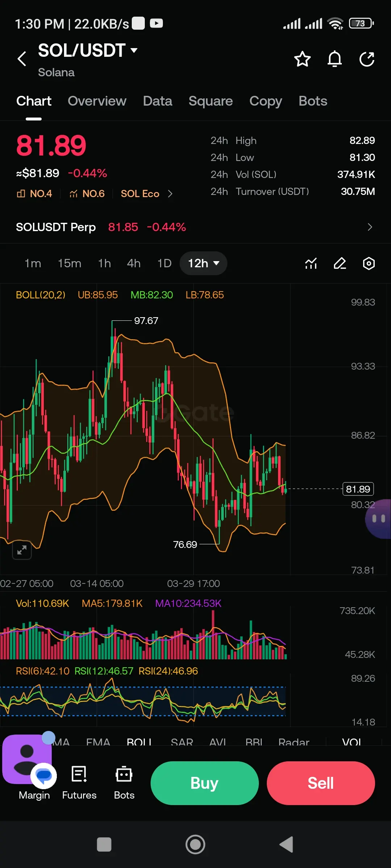Tap the 24h Turnover value 30.75M
The image size is (391, 868).
coord(358,192)
